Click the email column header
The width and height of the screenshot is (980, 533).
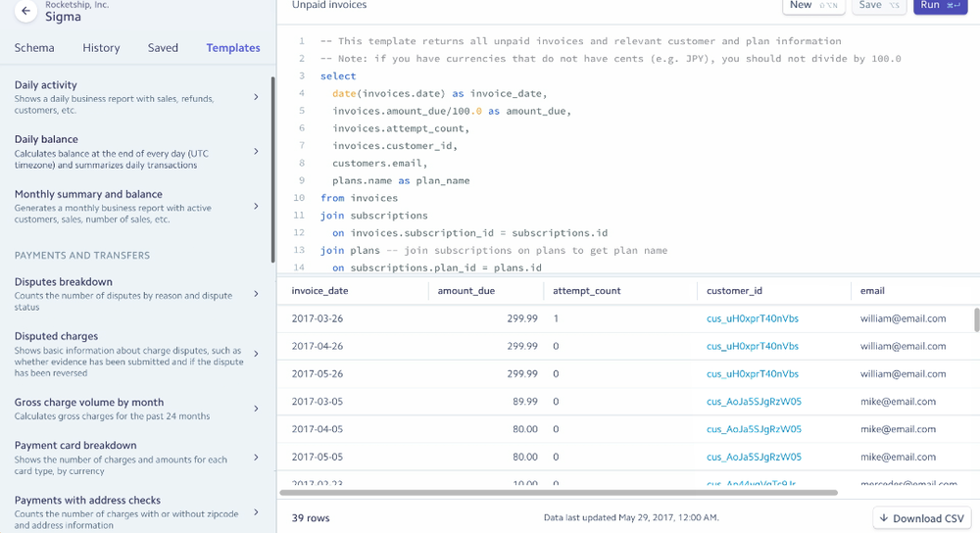point(872,291)
